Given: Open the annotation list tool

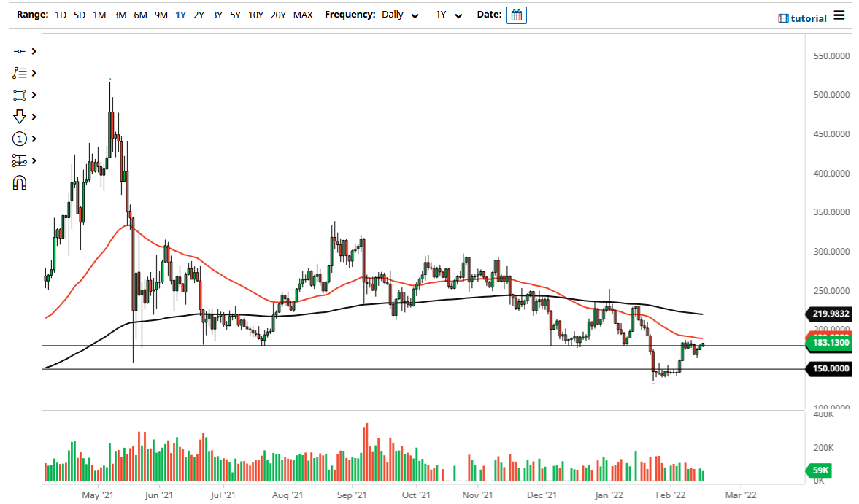Looking at the screenshot, I should click(x=20, y=73).
